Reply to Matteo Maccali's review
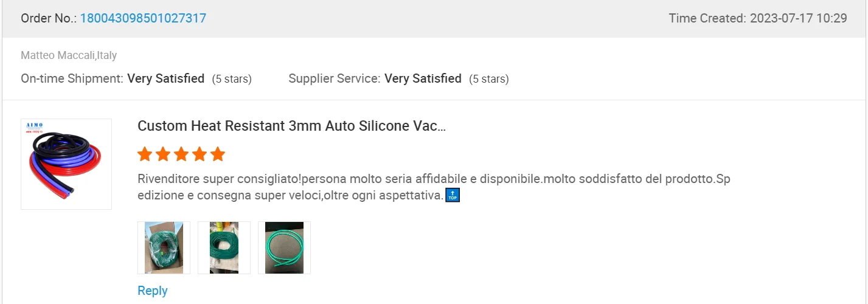868x304 pixels. 153,291
